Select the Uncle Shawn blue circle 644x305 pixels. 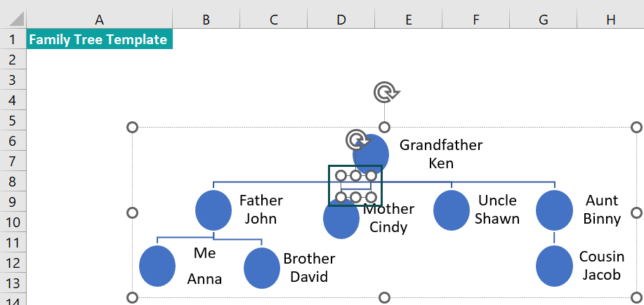[452, 210]
